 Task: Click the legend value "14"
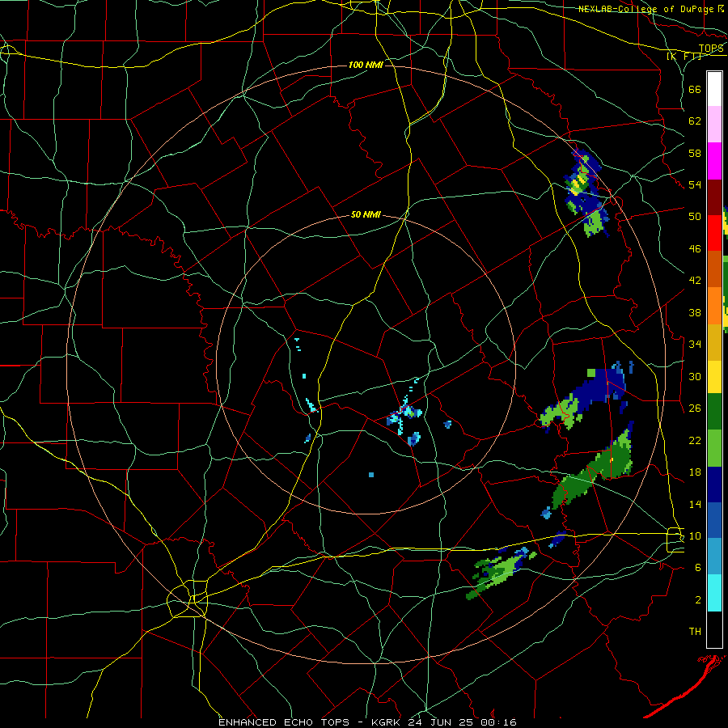695,504
